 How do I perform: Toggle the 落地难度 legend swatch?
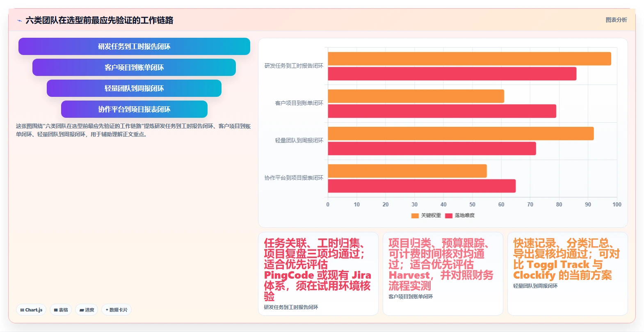coord(448,215)
